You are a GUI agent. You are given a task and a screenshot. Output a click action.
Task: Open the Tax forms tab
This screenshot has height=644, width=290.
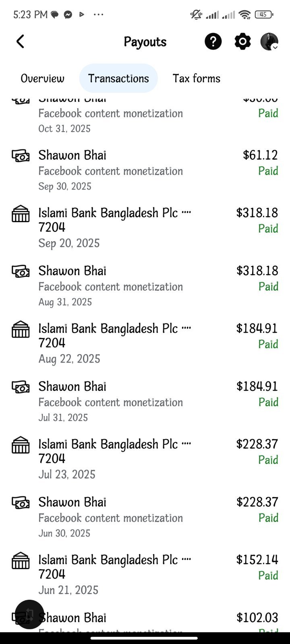(x=197, y=78)
